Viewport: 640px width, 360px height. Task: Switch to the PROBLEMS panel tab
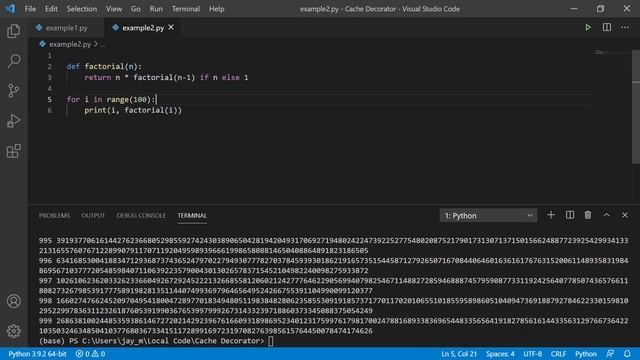pyautogui.click(x=54, y=215)
